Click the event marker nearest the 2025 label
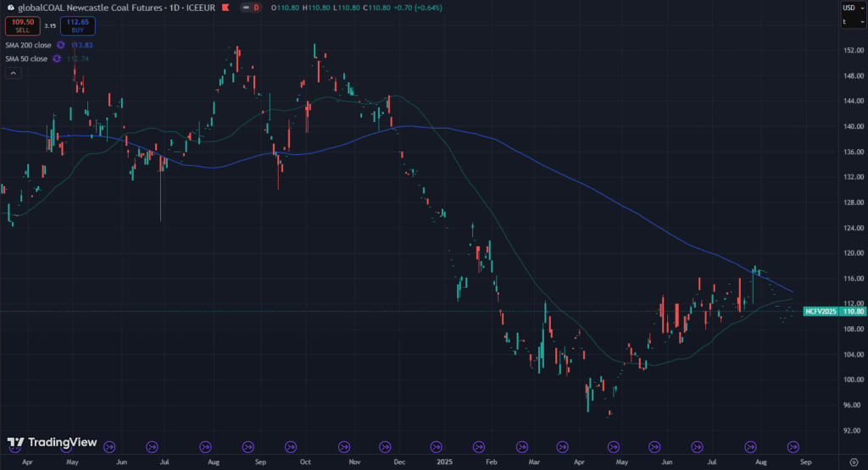 437,446
